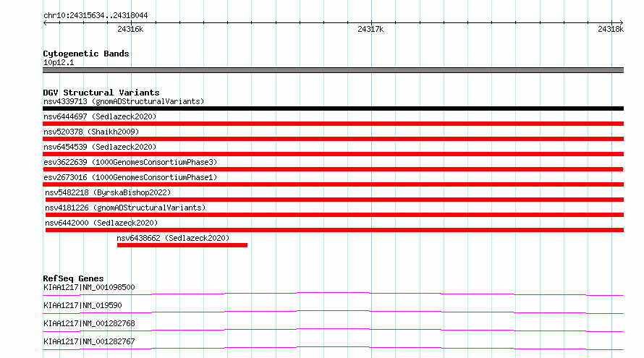Open the DGV Structural Variants track heading

101,93
